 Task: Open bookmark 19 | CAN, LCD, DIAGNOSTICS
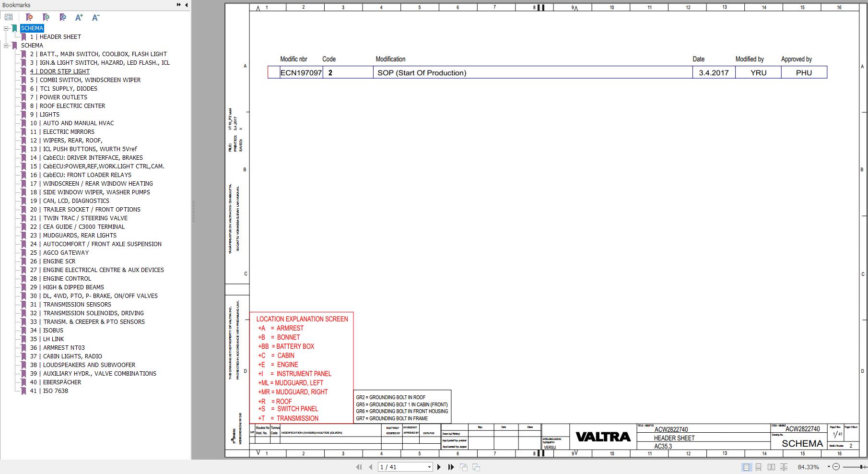(x=70, y=201)
